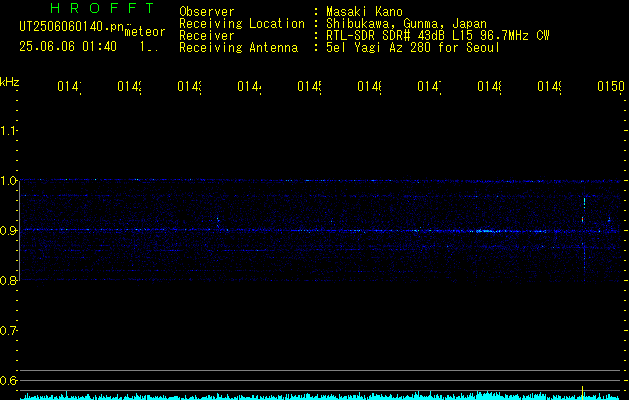This screenshot has width=629, height=400.
Task: Click the 0142 time marker
Action: point(129,86)
